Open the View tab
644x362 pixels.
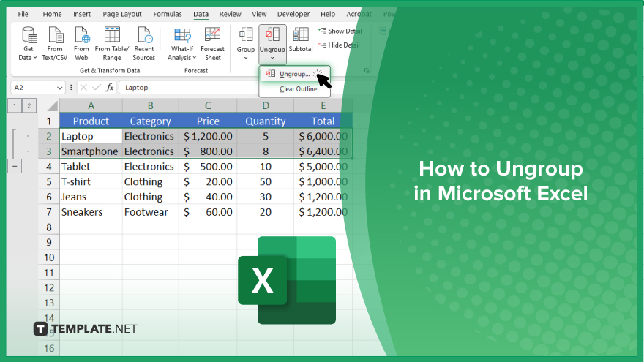tap(259, 14)
